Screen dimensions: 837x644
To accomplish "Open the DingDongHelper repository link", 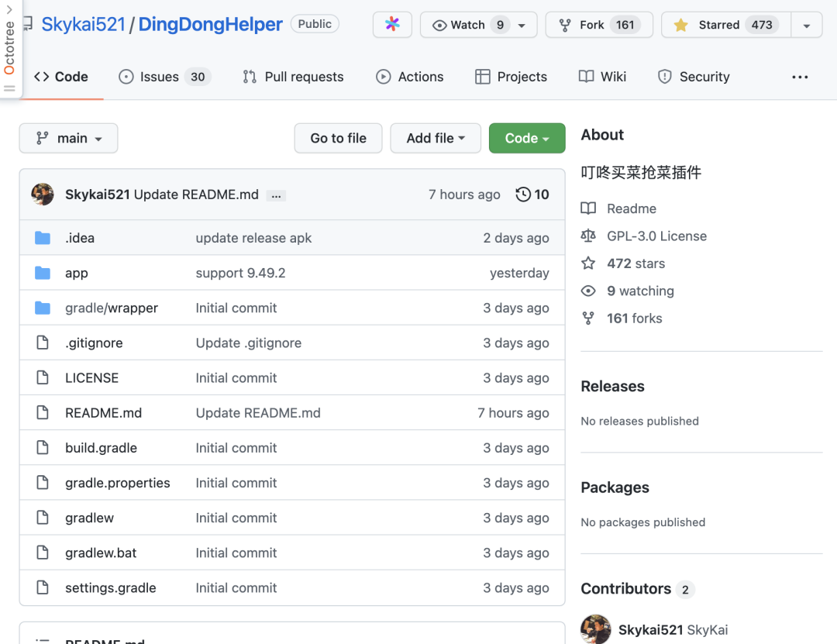I will [210, 24].
